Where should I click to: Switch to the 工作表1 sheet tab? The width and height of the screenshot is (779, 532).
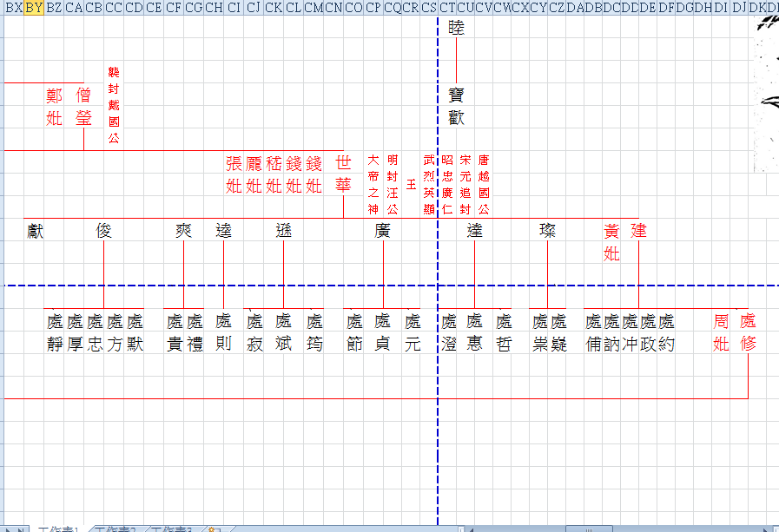58,529
